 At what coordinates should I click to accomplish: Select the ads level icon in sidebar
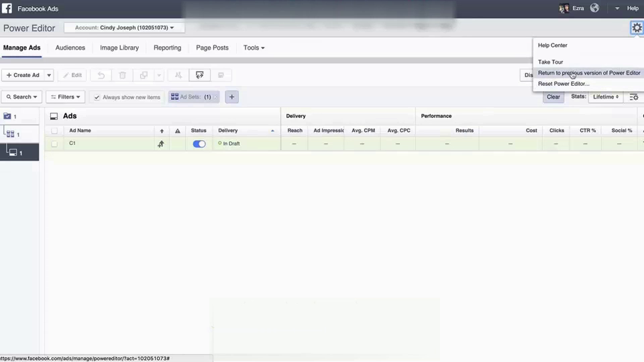coord(13,152)
